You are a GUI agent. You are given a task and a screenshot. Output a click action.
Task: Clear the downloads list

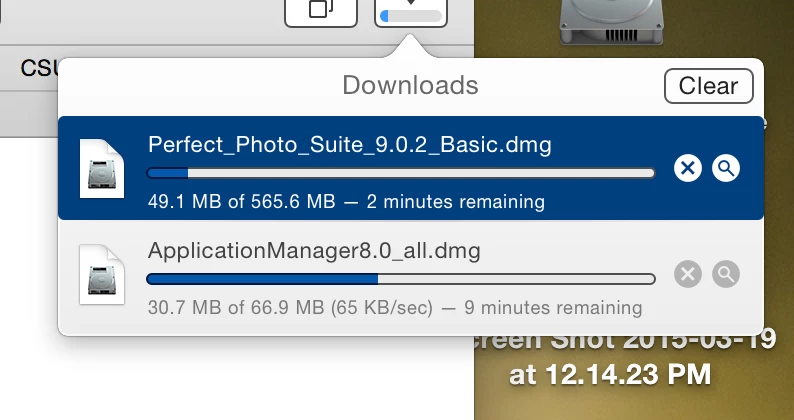point(708,86)
